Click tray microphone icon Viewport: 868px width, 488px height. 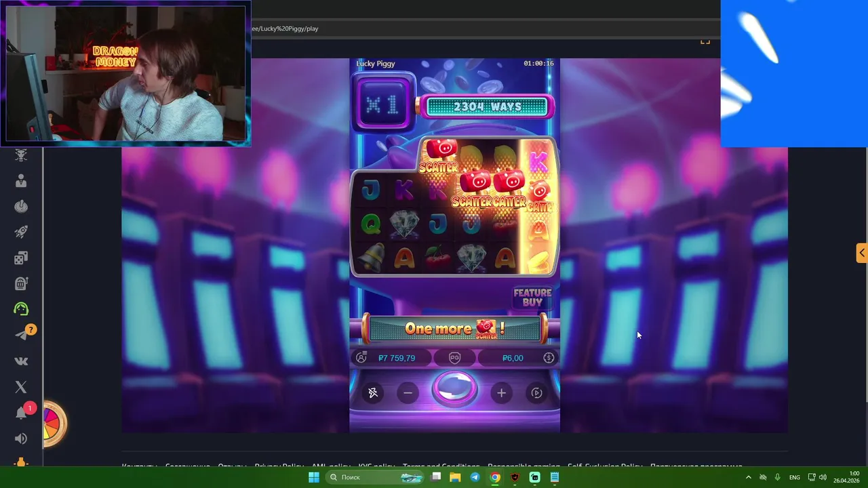[777, 477]
